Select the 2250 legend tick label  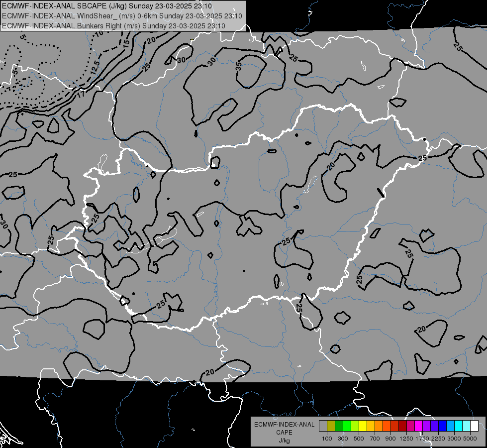tap(438, 439)
